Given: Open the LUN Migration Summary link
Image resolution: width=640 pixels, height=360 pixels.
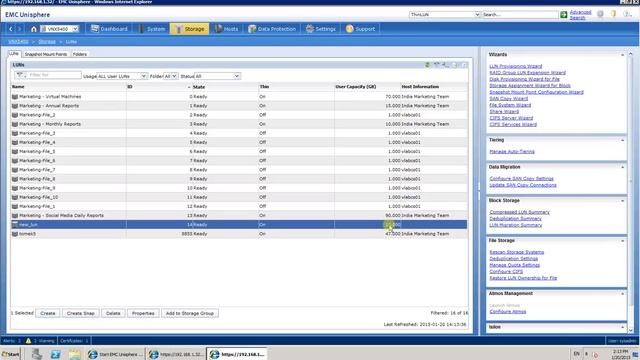Looking at the screenshot, I should (516, 225).
